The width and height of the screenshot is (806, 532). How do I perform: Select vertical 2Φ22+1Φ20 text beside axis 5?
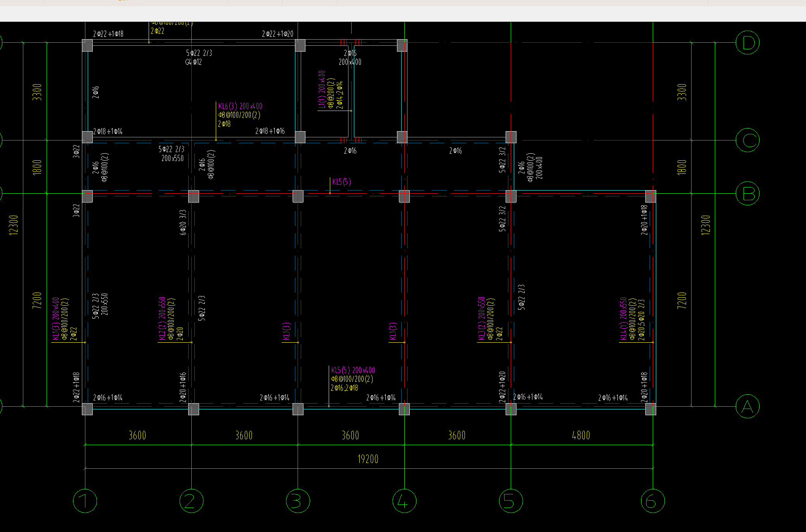coord(502,387)
